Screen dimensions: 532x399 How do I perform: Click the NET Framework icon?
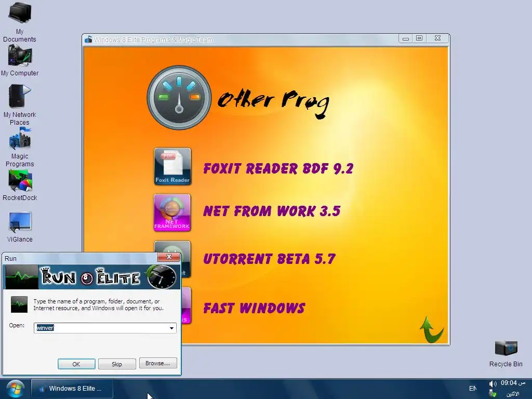pos(172,212)
